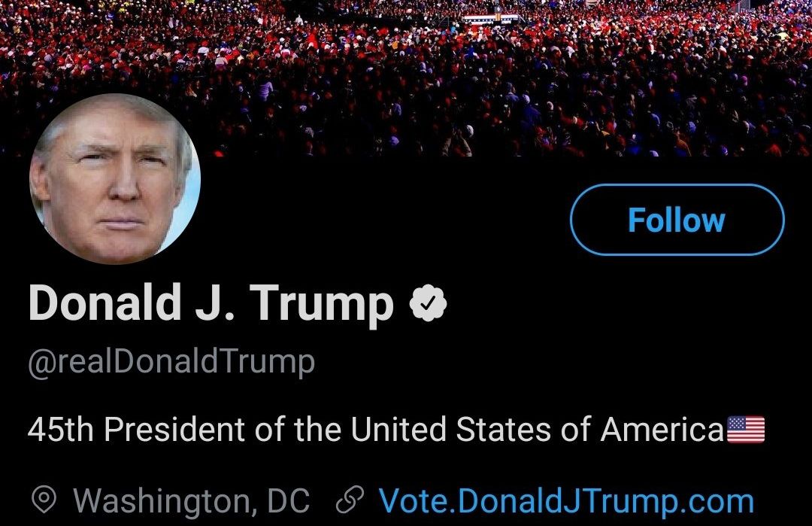The width and height of the screenshot is (812, 526).
Task: Tap the American flag emoji in bio
Action: click(x=746, y=430)
